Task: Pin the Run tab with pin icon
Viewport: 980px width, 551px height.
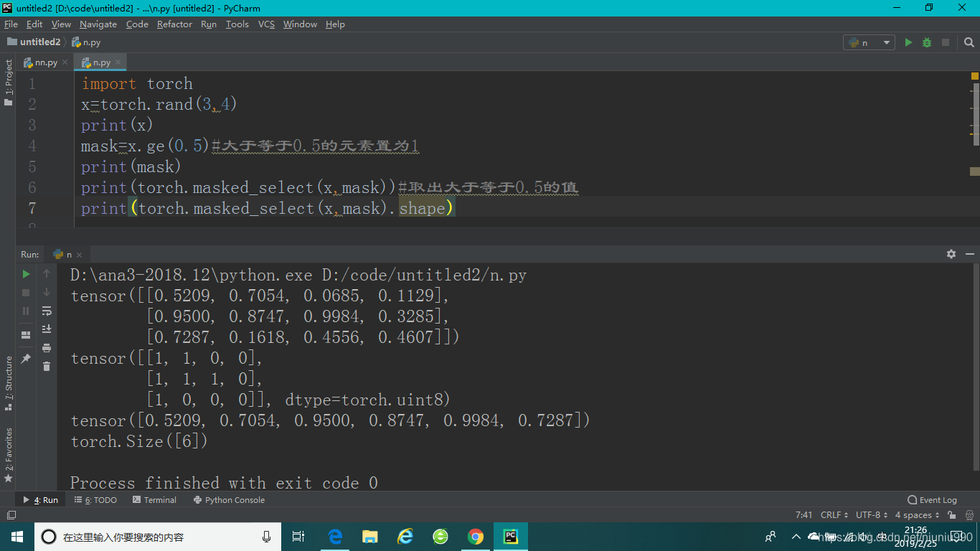Action: tap(26, 358)
